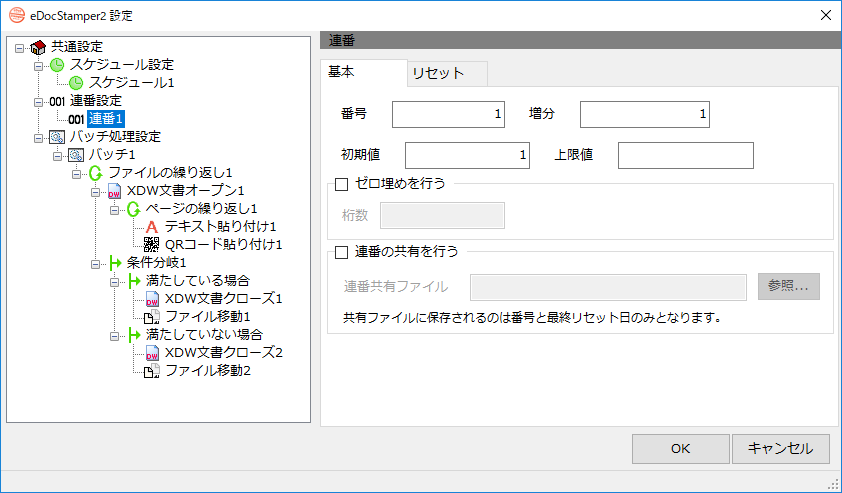
Task: Collapse the バッチ処理設定 tree node
Action: click(38, 138)
